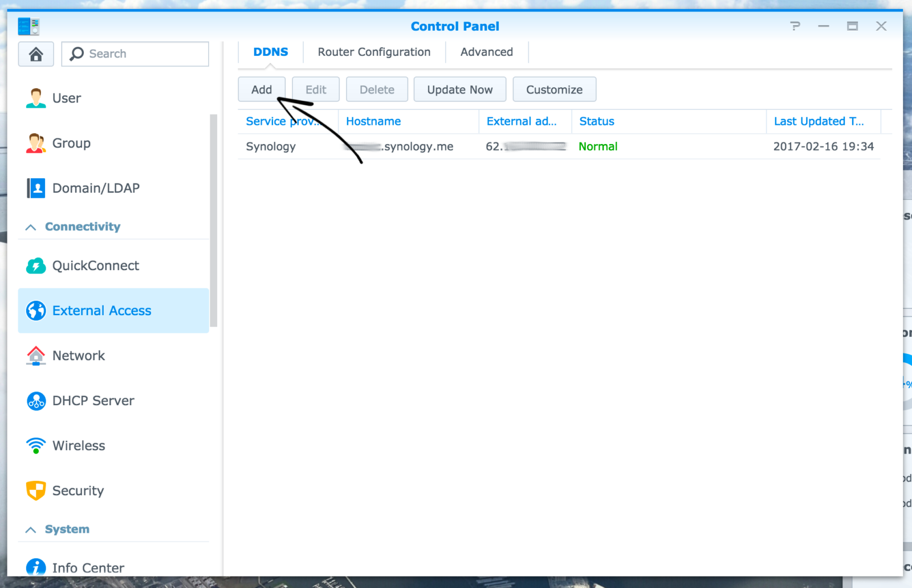This screenshot has height=588, width=912.
Task: Switch to the DDNS tab
Action: 271,52
